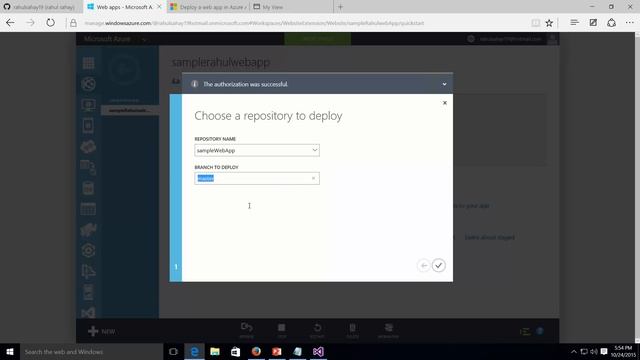640x360 pixels.
Task: Go forward in the browser
Action: [x=31, y=23]
